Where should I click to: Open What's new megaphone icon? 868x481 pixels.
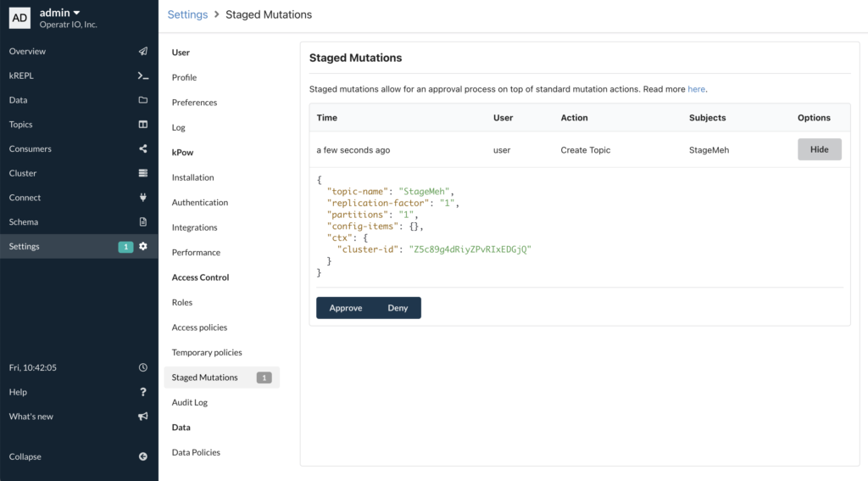click(142, 417)
